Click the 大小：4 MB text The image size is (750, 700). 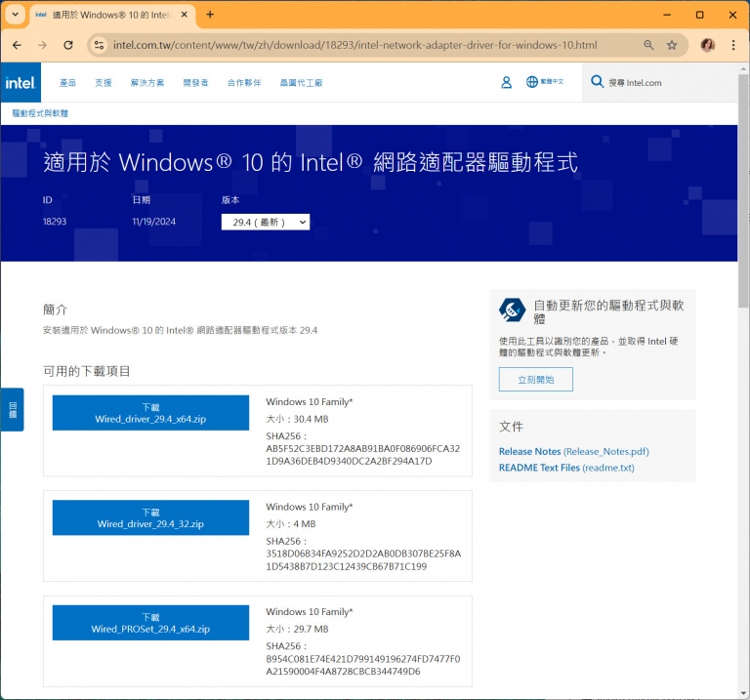tap(291, 524)
